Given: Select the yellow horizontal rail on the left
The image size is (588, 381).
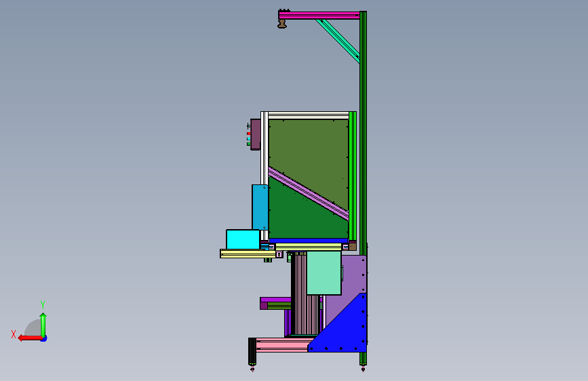Looking at the screenshot, I should (x=248, y=254).
